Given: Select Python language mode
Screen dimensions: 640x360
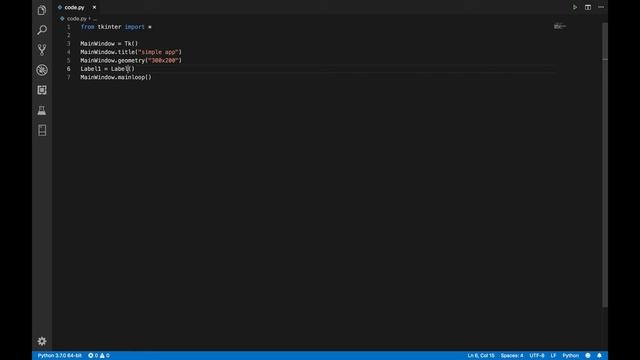Looking at the screenshot, I should pos(571,356).
